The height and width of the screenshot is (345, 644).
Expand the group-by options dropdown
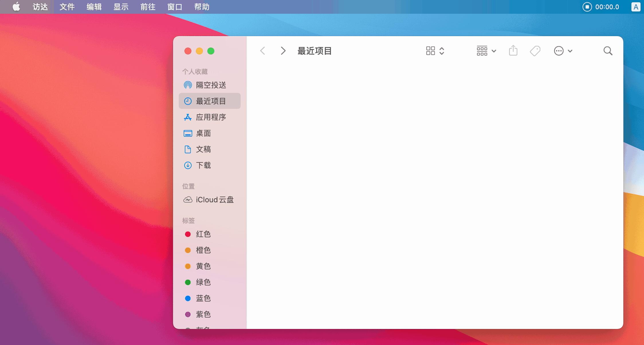tap(486, 51)
